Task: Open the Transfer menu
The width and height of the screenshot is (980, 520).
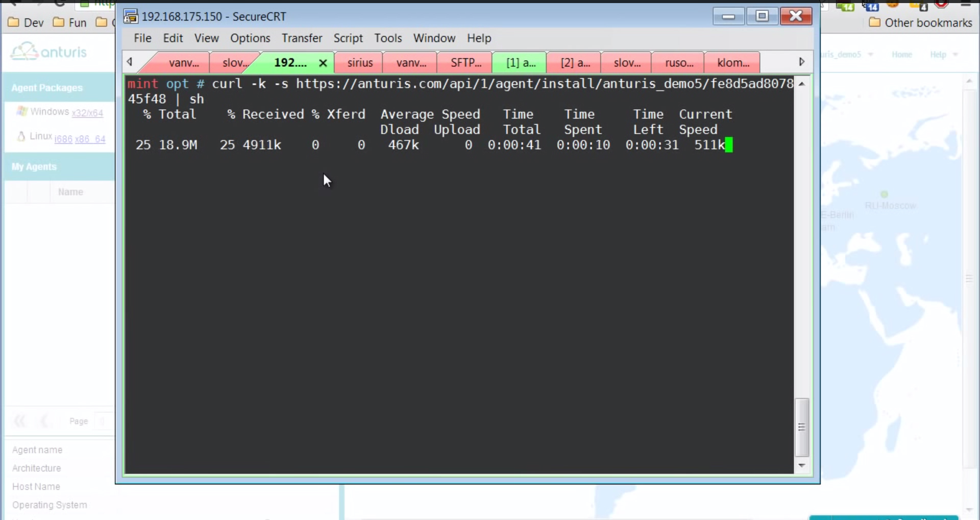Action: click(x=302, y=38)
